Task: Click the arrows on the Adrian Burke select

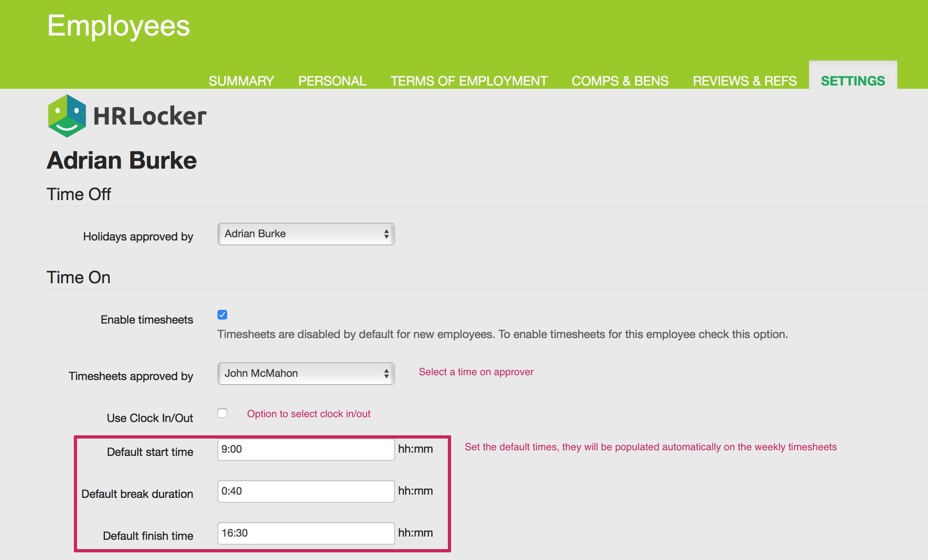Action: (x=386, y=234)
